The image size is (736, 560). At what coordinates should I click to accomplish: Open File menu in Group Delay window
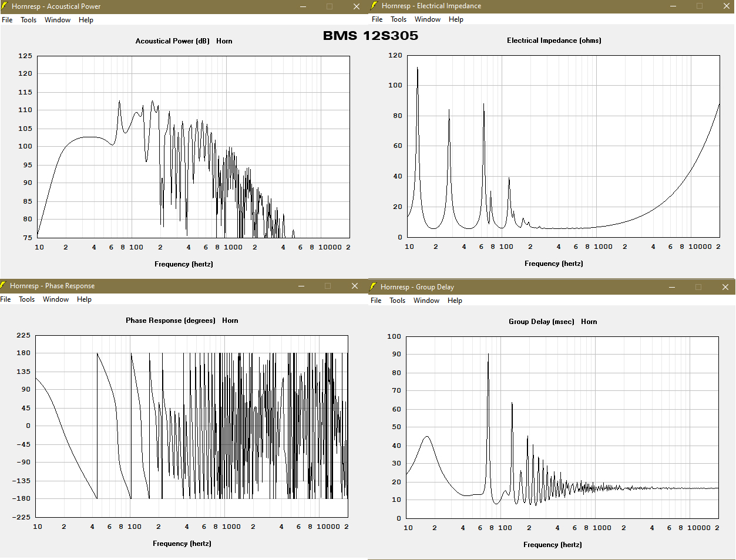376,301
